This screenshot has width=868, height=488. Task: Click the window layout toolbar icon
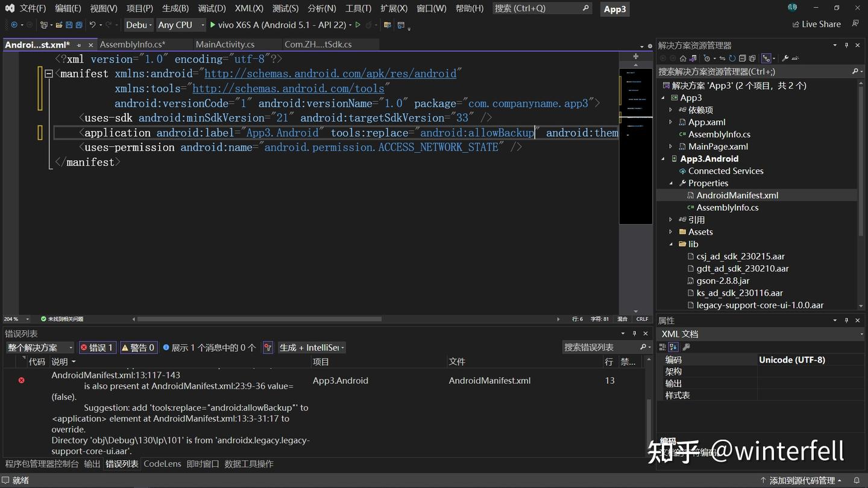[x=401, y=25]
